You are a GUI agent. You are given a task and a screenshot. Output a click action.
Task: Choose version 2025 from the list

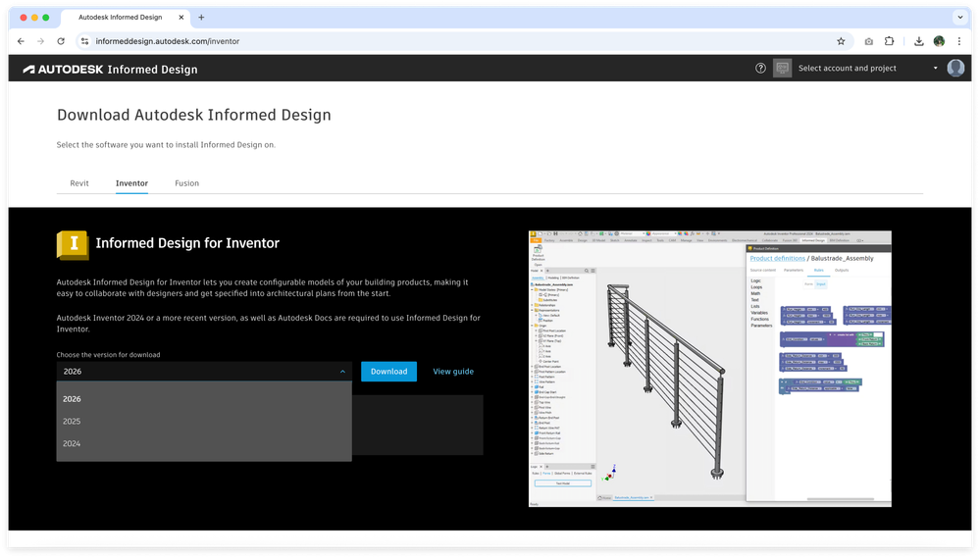point(204,421)
